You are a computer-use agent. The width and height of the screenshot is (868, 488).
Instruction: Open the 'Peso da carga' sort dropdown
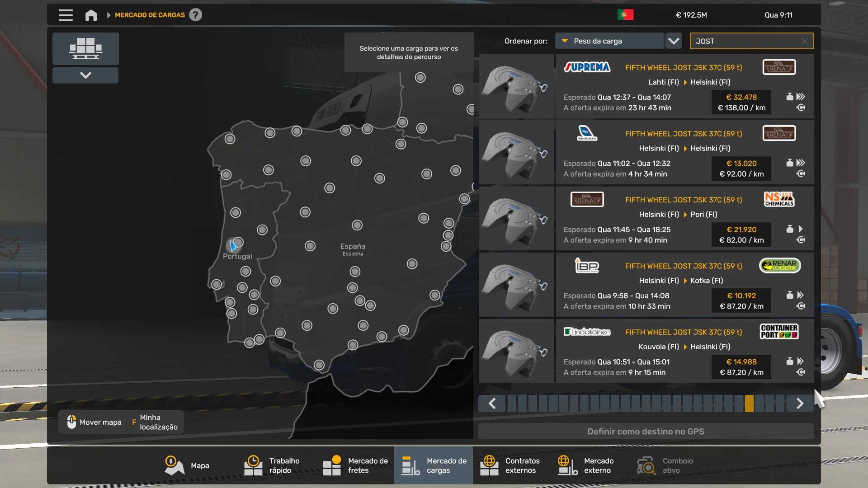pyautogui.click(x=609, y=41)
